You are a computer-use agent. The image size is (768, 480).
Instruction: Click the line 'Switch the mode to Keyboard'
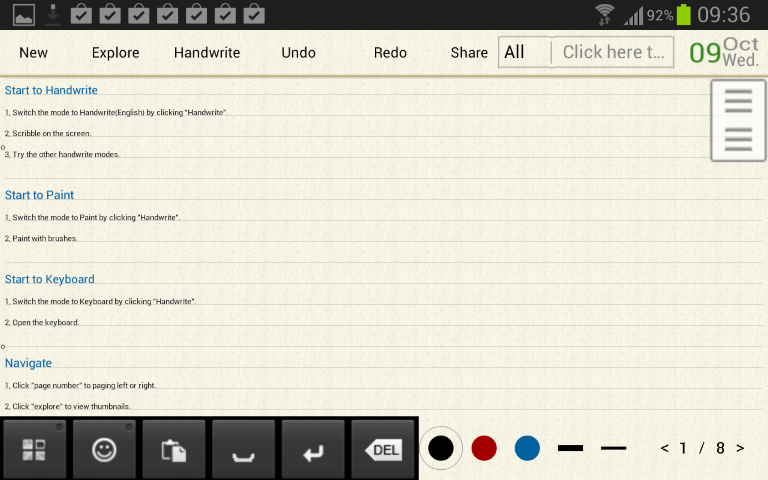[x=100, y=301]
